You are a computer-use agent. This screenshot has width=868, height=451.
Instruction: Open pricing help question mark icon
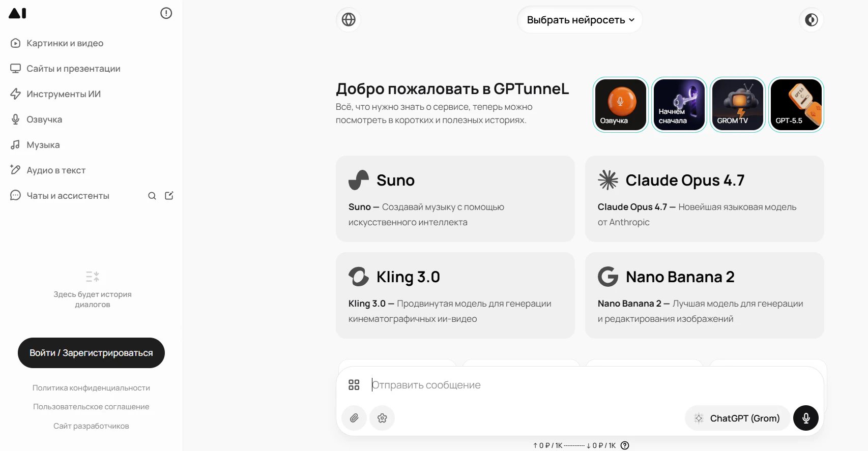(x=625, y=445)
